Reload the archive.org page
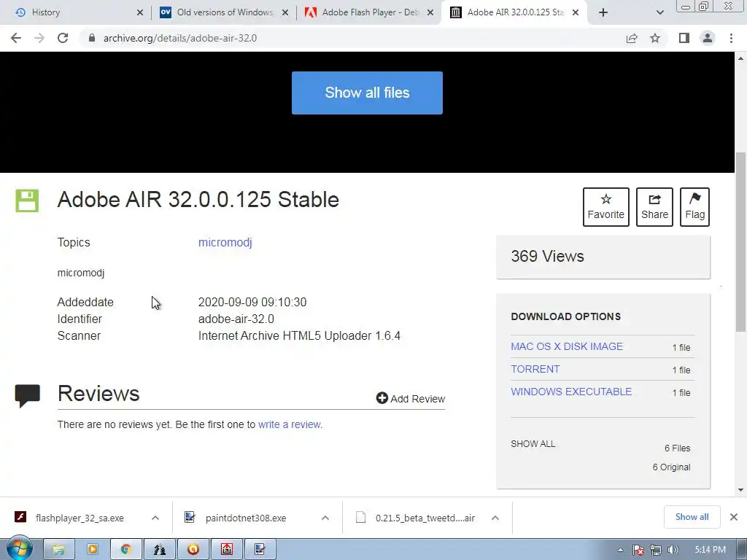This screenshot has width=747, height=560. pyautogui.click(x=63, y=38)
